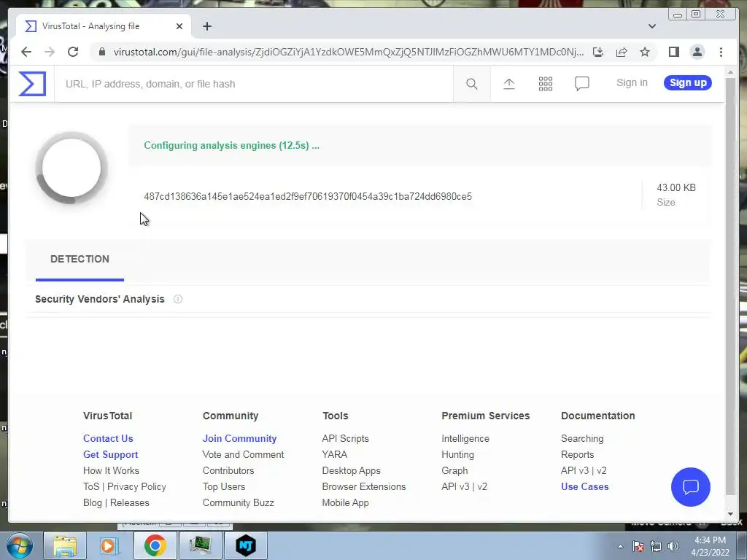The height and width of the screenshot is (560, 747).
Task: Click the browser forward arrow
Action: [50, 52]
